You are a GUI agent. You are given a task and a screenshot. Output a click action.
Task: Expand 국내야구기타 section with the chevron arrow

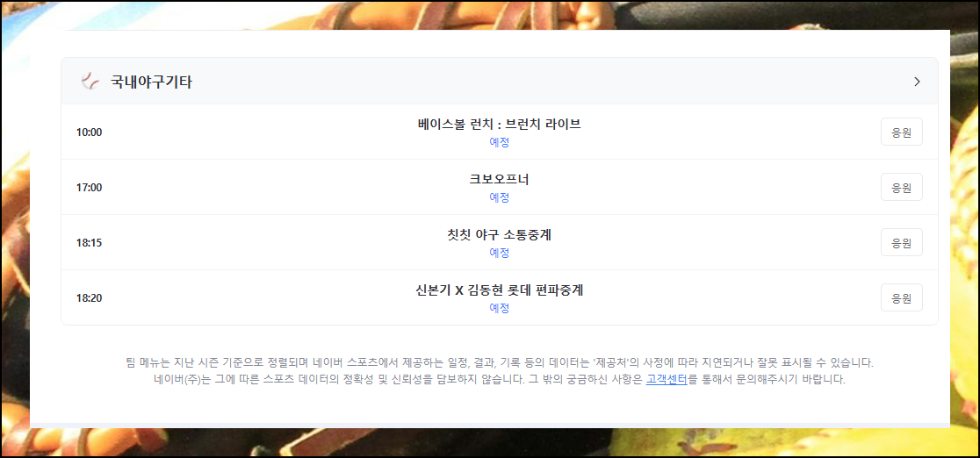(x=917, y=82)
